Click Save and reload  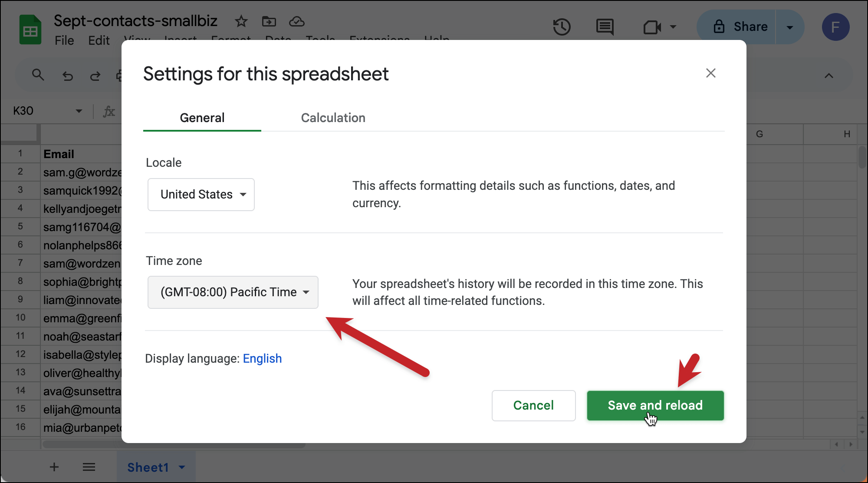coord(655,405)
